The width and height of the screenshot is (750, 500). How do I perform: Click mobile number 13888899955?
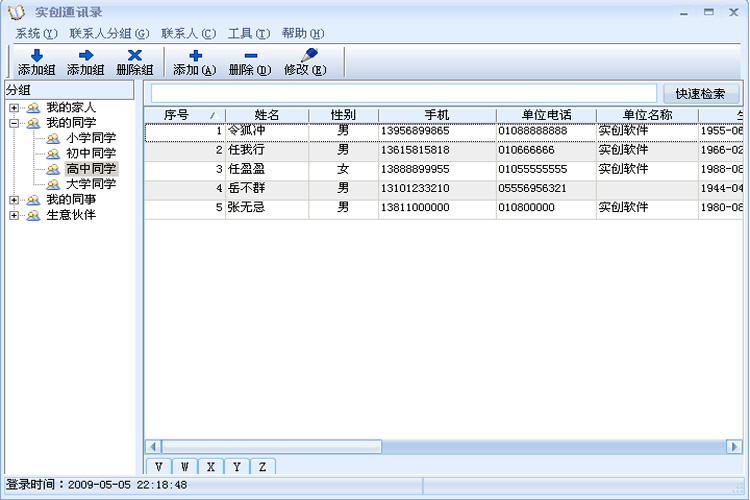coord(415,169)
